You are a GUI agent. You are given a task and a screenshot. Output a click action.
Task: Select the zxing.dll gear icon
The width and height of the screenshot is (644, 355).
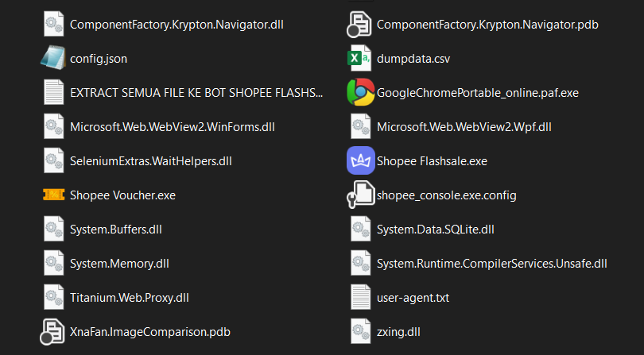pos(361,331)
